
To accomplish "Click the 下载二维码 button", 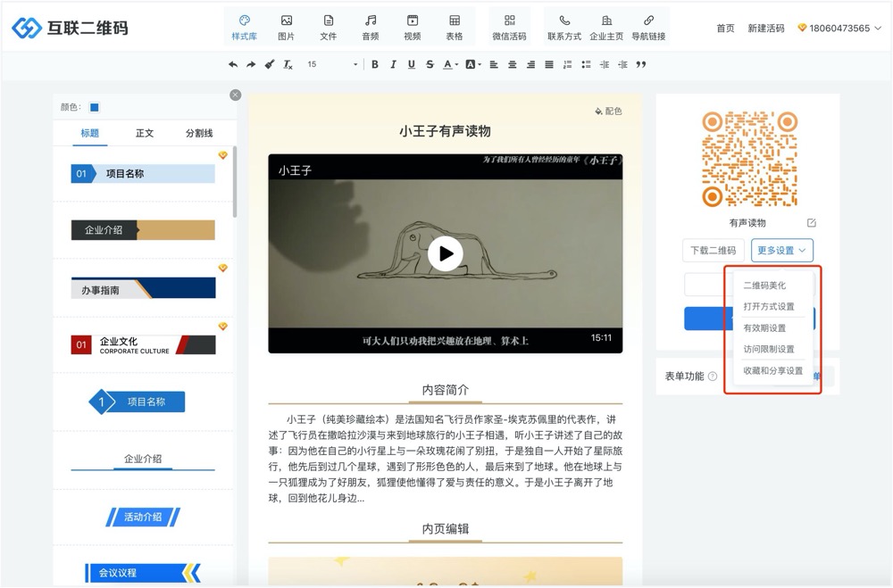I will (x=713, y=251).
